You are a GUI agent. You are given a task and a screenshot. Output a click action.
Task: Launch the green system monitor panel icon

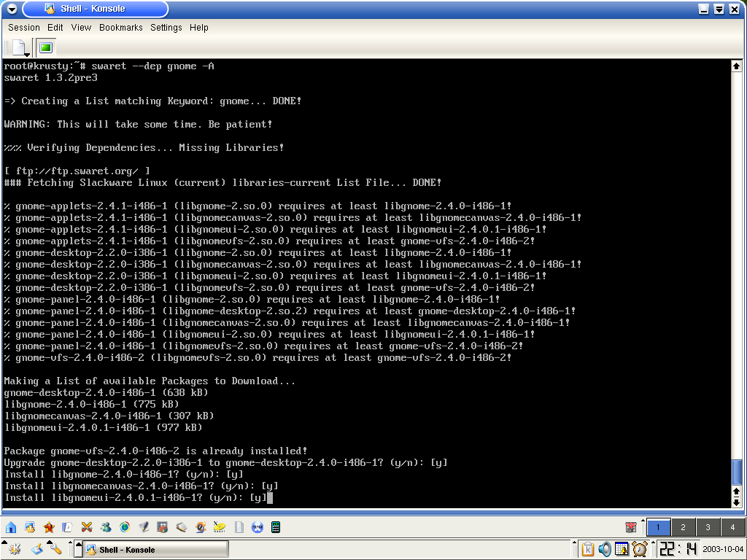pyautogui.click(x=276, y=527)
